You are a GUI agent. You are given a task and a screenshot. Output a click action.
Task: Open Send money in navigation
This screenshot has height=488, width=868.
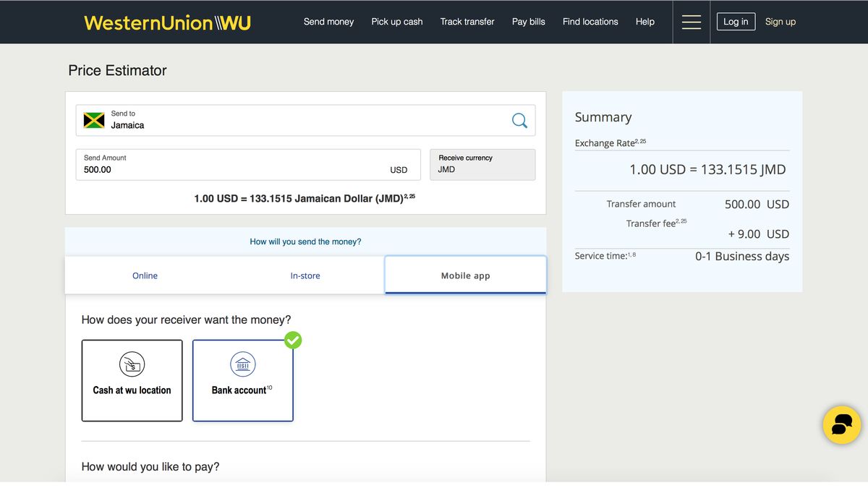point(328,22)
